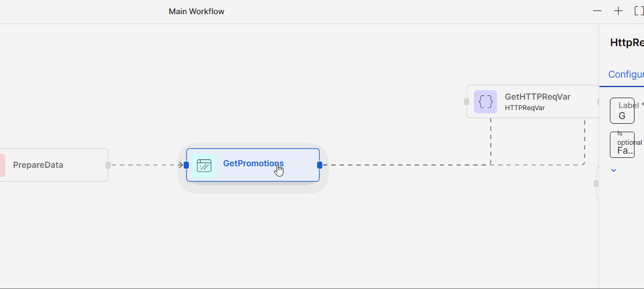644x289 pixels.
Task: Open the Is optional dropdown field
Action: (622, 145)
